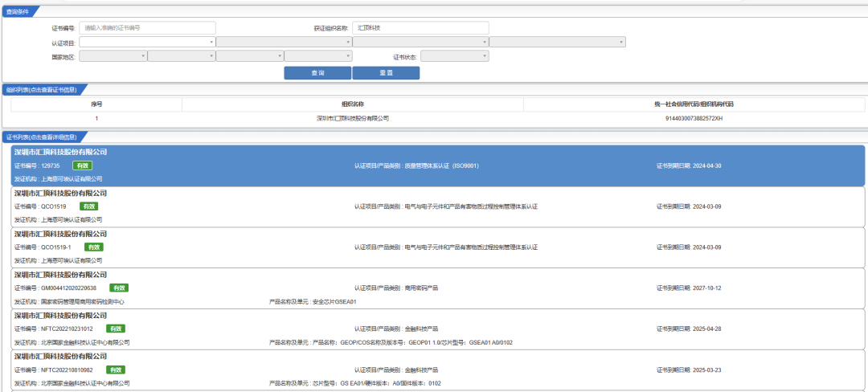Screen dimensions: 868x392
Task: Focus the 获证组织名称 field containing 汇顶科技
Action: (420, 27)
